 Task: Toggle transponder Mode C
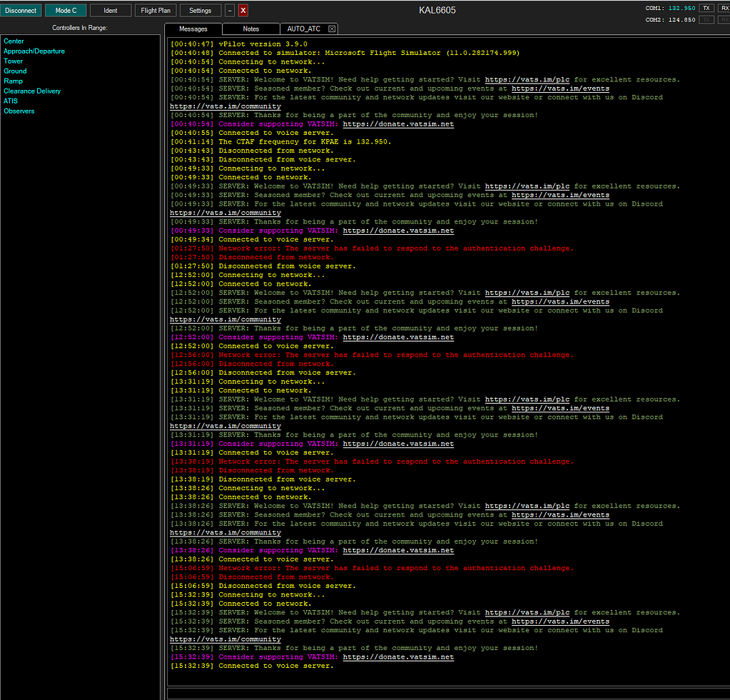click(66, 11)
